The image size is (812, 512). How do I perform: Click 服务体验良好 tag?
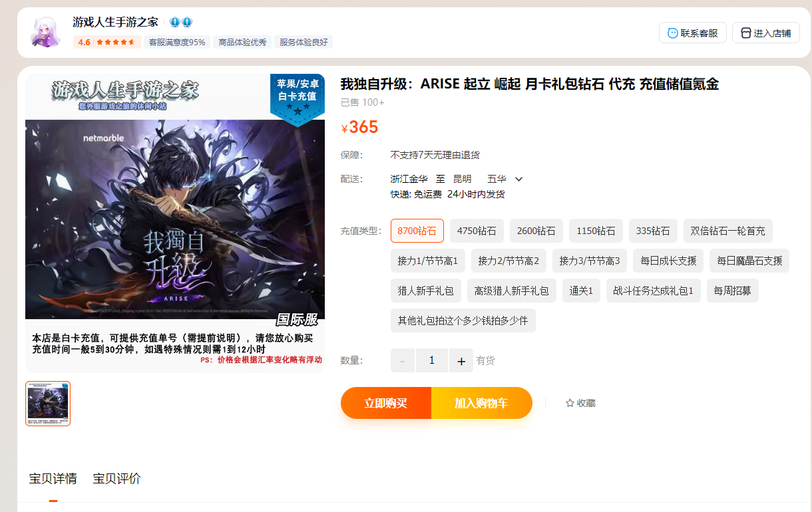pos(304,42)
